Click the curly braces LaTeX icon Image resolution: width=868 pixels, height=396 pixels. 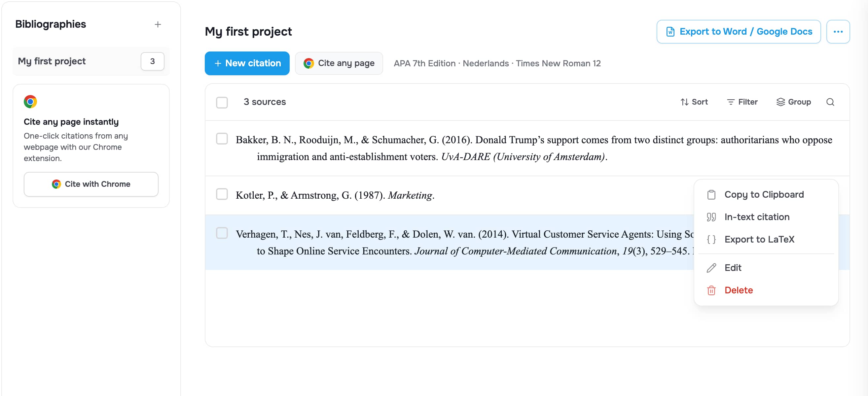[711, 240]
